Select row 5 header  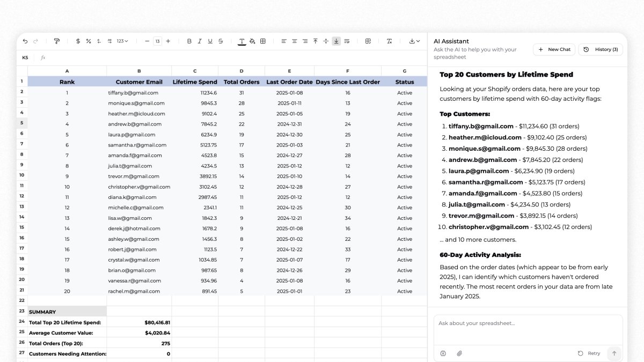point(22,123)
